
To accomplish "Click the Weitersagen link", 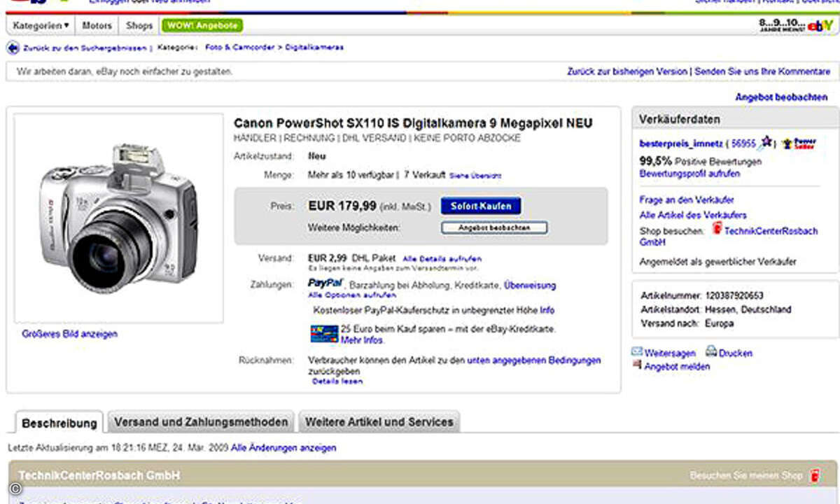I will [x=670, y=353].
